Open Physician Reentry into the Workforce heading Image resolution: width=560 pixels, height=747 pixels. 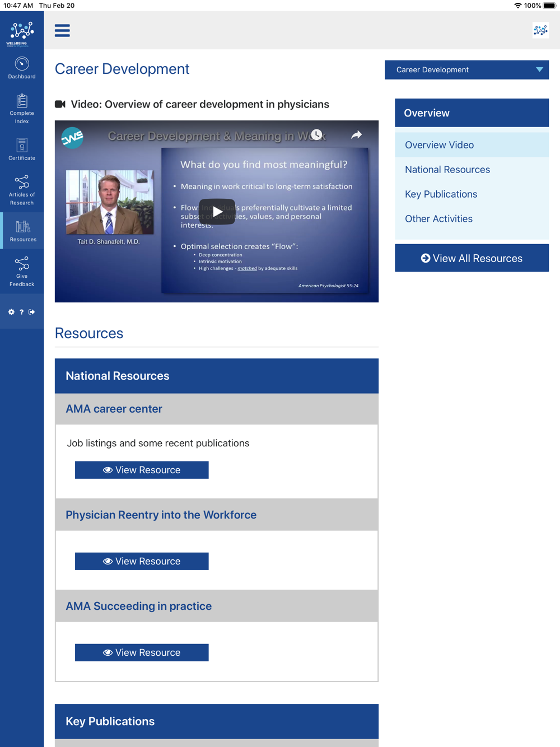click(x=161, y=515)
